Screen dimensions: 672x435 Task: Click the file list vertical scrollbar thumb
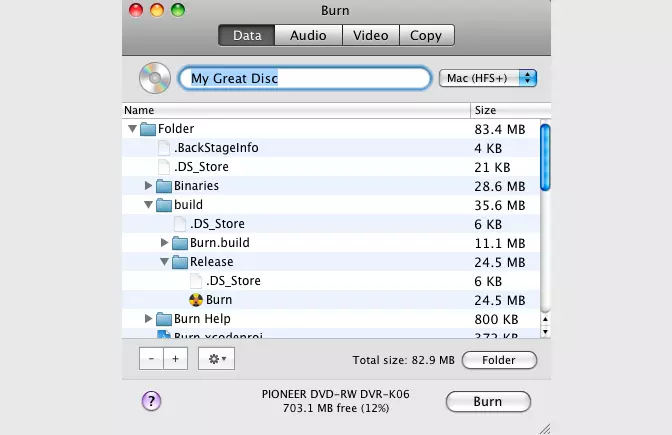[545, 157]
